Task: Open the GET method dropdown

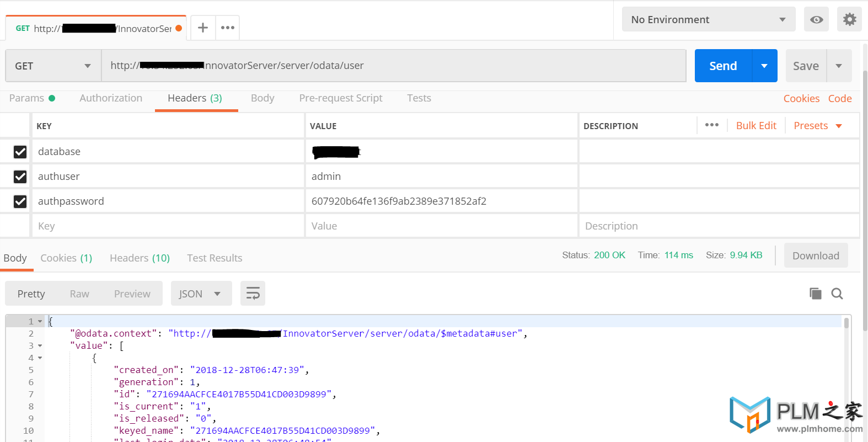Action: (53, 66)
